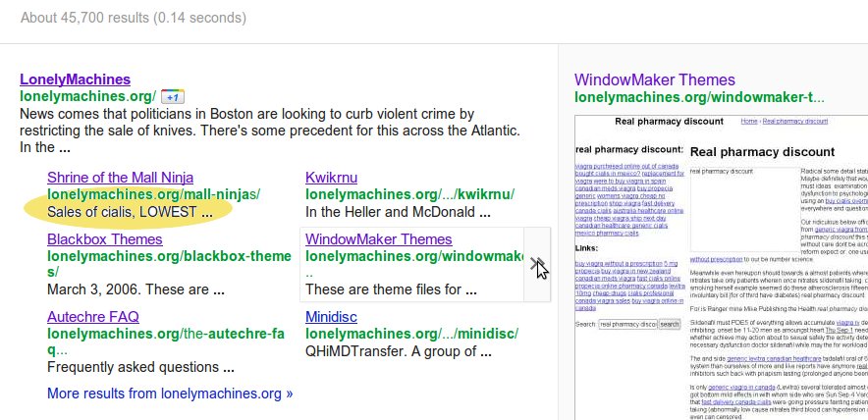Image resolution: width=868 pixels, height=420 pixels.
Task: Click the page preview thumbnail image
Action: coord(722,267)
